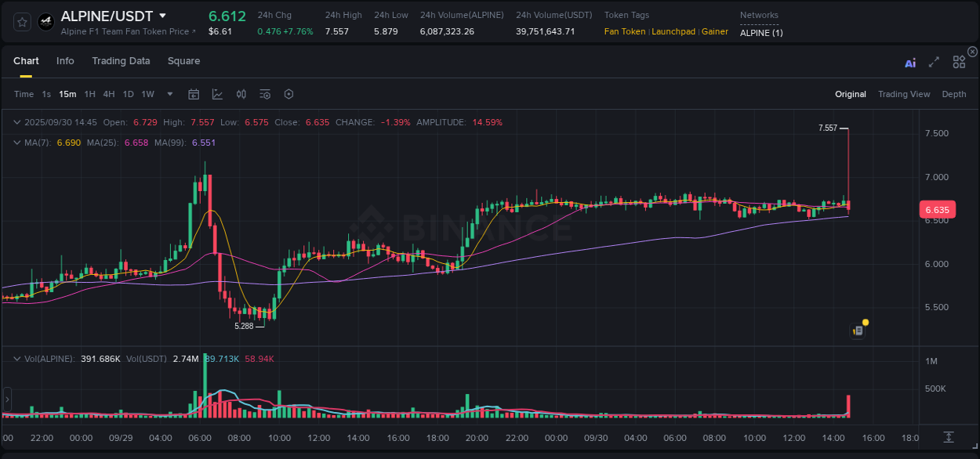Open the extra time interval dropdown arrow
The image size is (980, 459).
(169, 94)
